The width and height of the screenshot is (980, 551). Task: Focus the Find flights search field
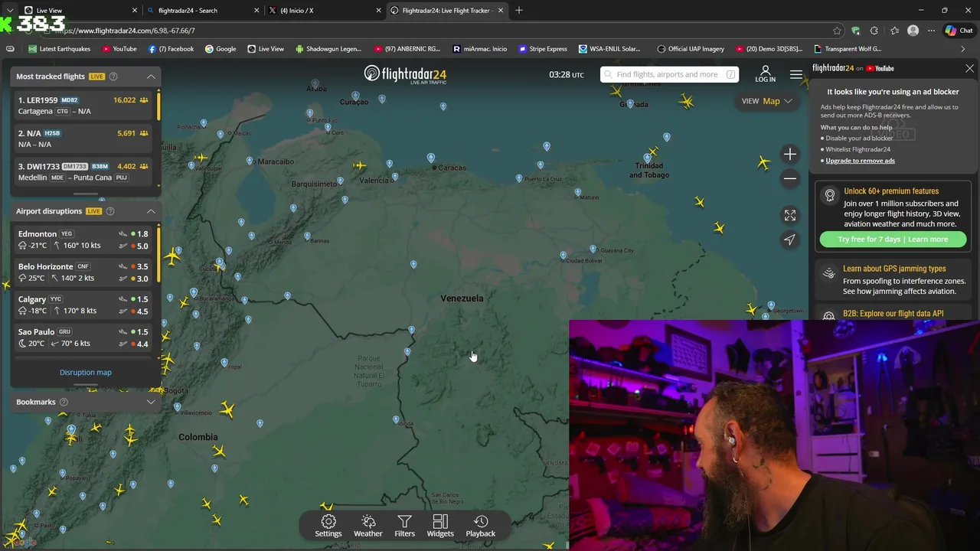(669, 74)
